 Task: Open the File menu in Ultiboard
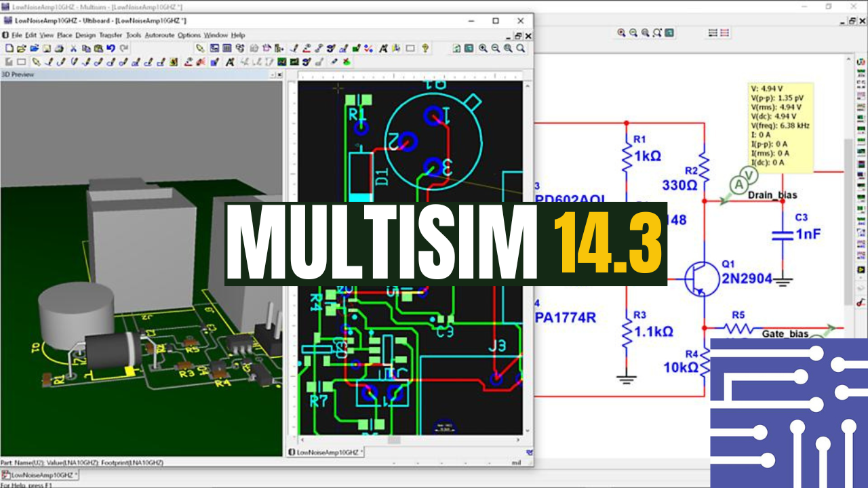17,35
